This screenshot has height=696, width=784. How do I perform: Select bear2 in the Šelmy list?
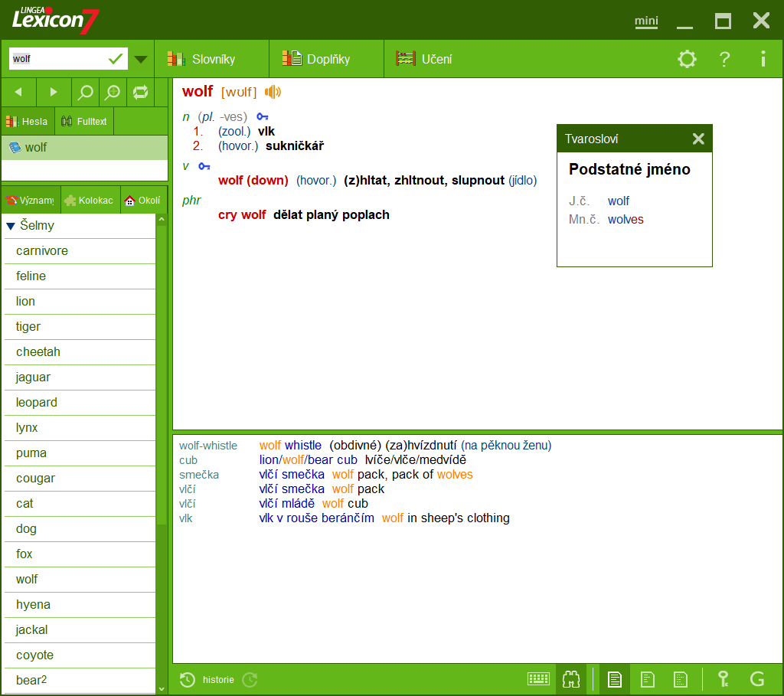(80, 681)
